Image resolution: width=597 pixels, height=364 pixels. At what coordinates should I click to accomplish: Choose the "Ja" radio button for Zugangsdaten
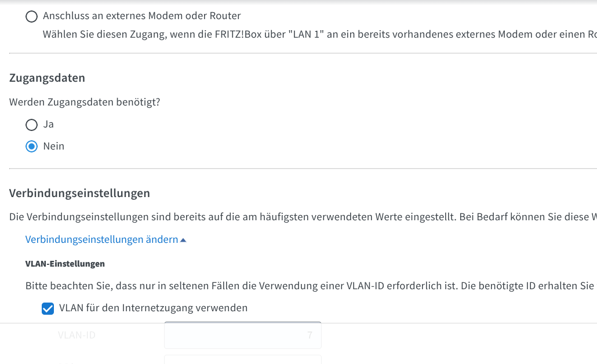click(32, 125)
